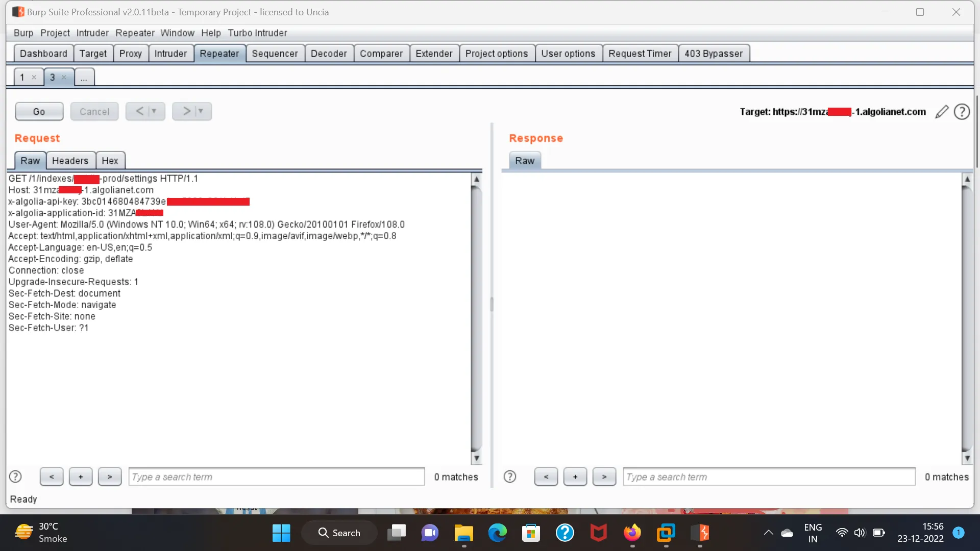Click request search help icon

[x=15, y=477]
